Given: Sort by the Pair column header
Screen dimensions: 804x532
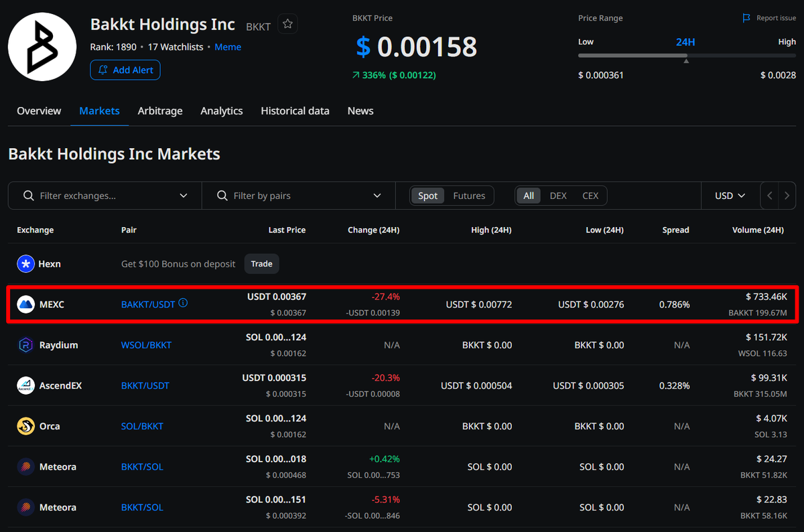Looking at the screenshot, I should click(x=129, y=230).
